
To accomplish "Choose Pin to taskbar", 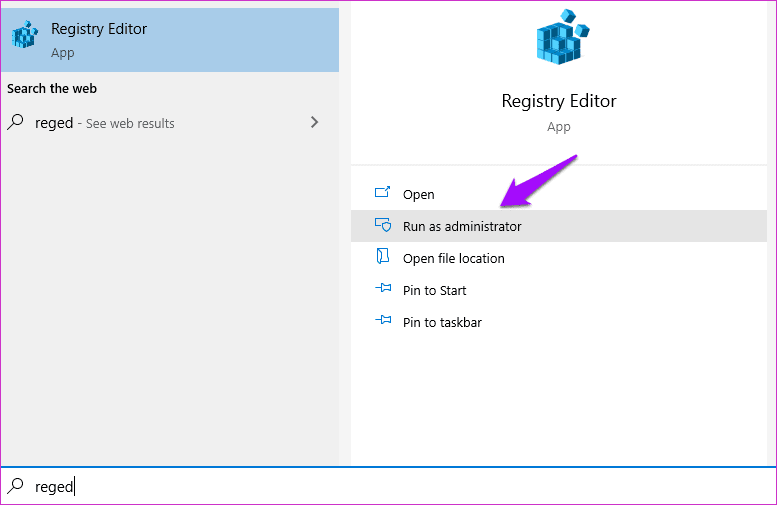I will point(558,322).
